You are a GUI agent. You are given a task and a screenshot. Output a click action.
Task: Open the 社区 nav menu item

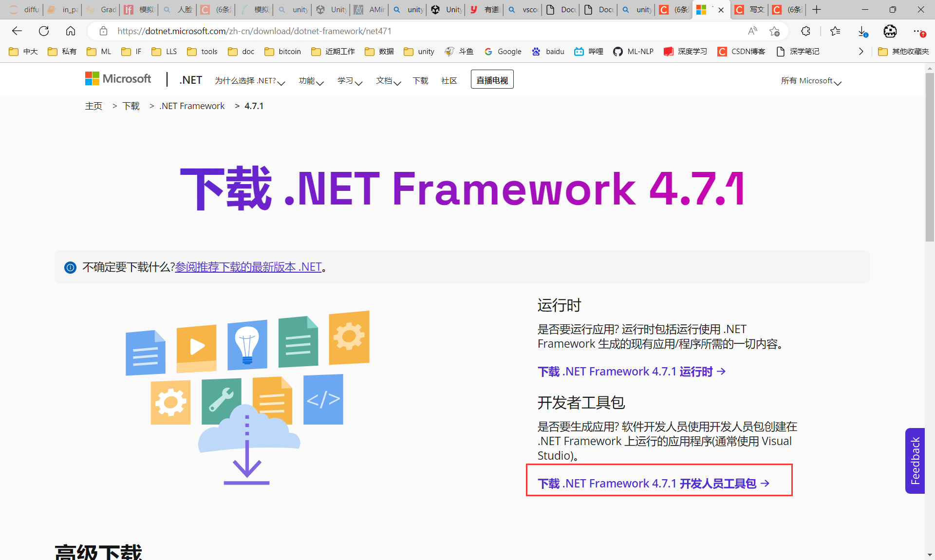pyautogui.click(x=449, y=81)
